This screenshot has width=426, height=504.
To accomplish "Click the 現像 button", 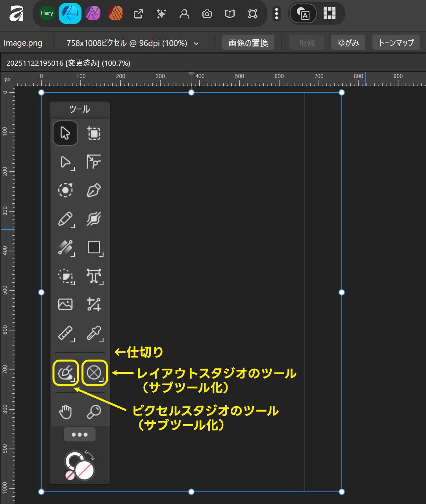I will (307, 43).
